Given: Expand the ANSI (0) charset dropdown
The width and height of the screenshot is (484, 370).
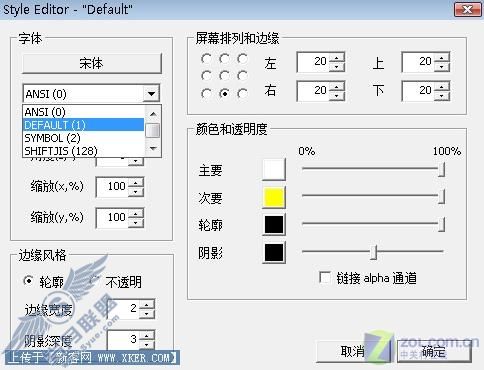Looking at the screenshot, I should click(x=151, y=93).
